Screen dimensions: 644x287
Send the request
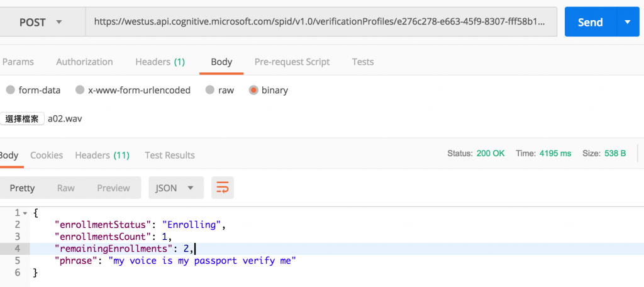point(590,22)
